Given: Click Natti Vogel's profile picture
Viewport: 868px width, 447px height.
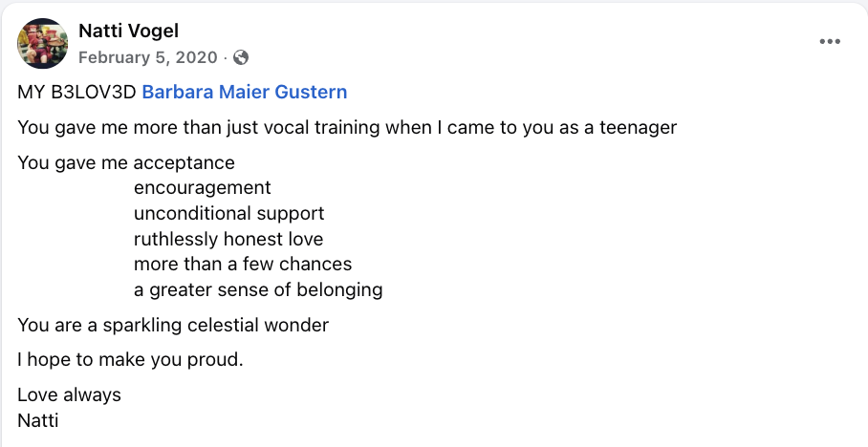Looking at the screenshot, I should pos(42,43).
